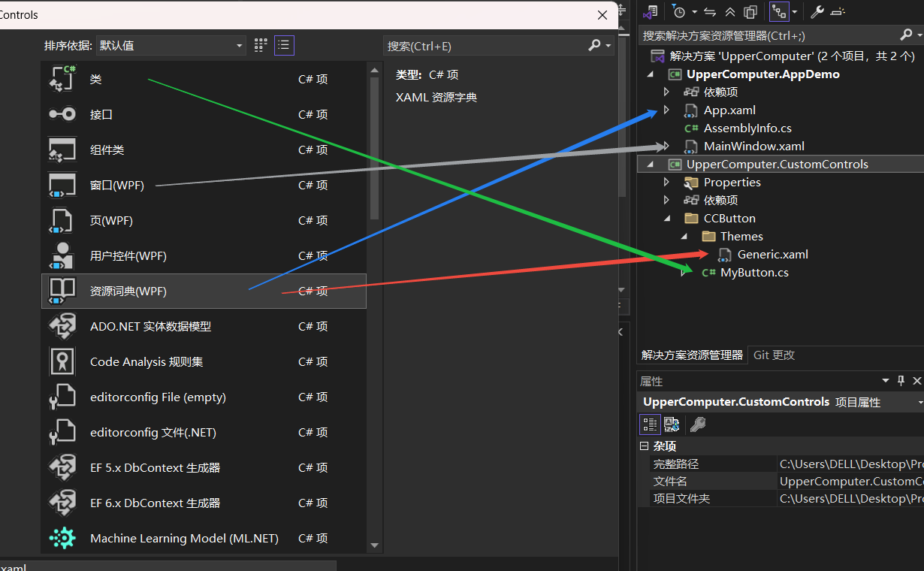Pick the 窗口(WPF) window template icon
This screenshot has width=924, height=571.
(x=62, y=185)
